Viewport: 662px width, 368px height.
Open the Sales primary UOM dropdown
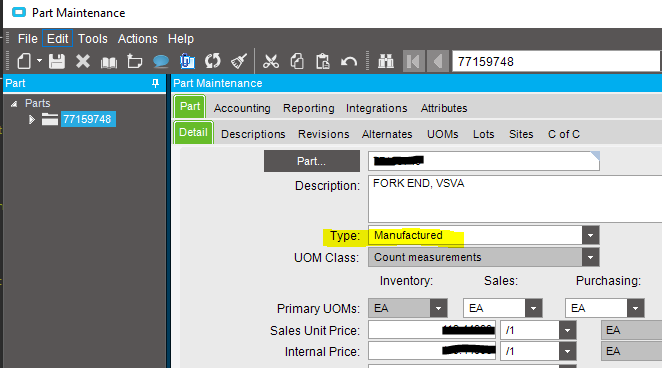point(533,308)
